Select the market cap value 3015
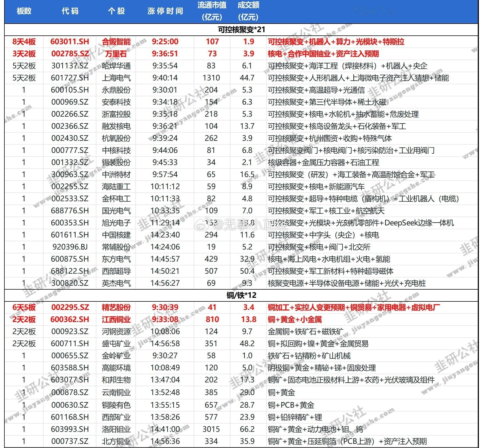Viewport: 483px width, 448px height. [211, 429]
